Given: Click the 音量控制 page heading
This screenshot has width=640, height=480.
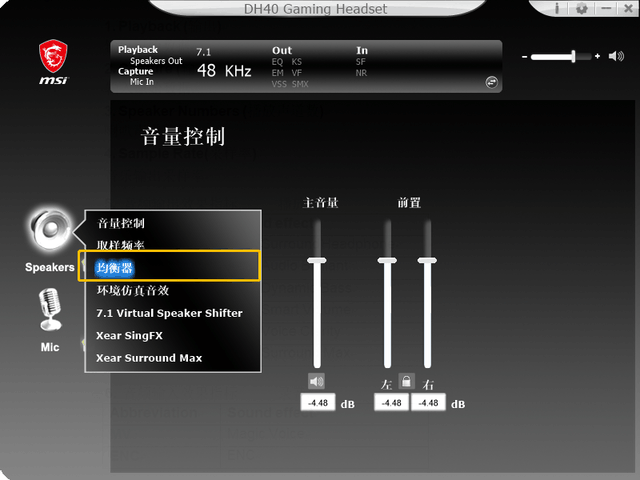Looking at the screenshot, I should click(x=183, y=136).
